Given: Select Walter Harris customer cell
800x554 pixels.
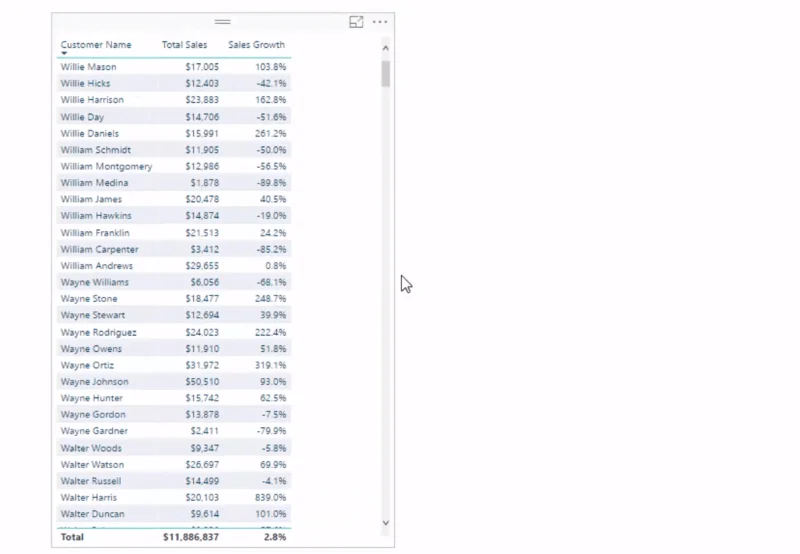Looking at the screenshot, I should coord(89,497).
